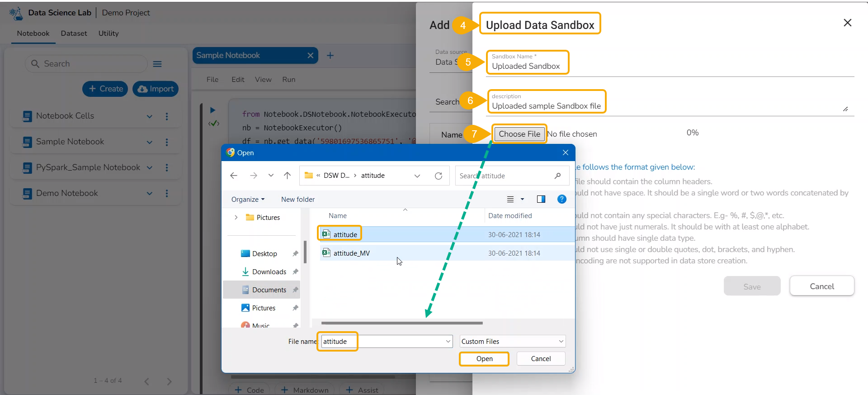This screenshot has height=395, width=868.
Task: Select the attitude_MV file
Action: (x=351, y=253)
